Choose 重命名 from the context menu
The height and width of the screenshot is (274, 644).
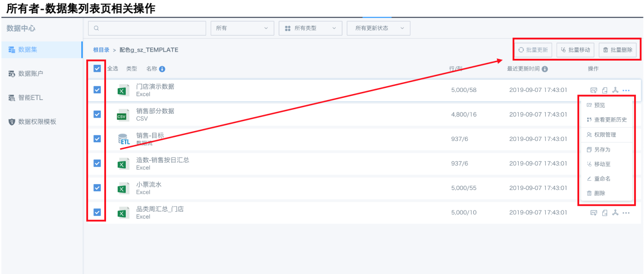[602, 179]
